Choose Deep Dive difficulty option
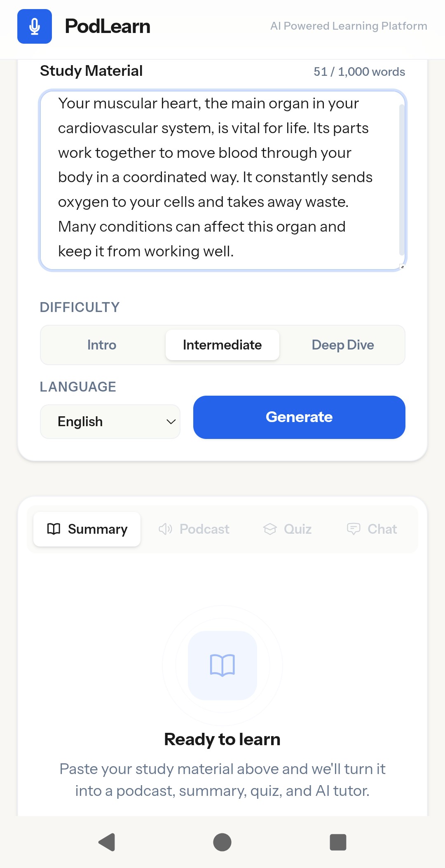This screenshot has width=445, height=868. coord(343,345)
